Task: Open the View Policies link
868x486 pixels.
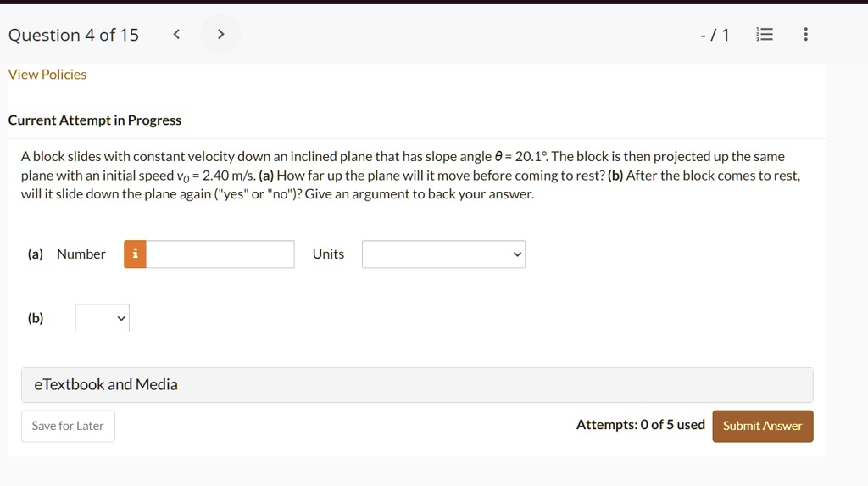Action: tap(47, 75)
